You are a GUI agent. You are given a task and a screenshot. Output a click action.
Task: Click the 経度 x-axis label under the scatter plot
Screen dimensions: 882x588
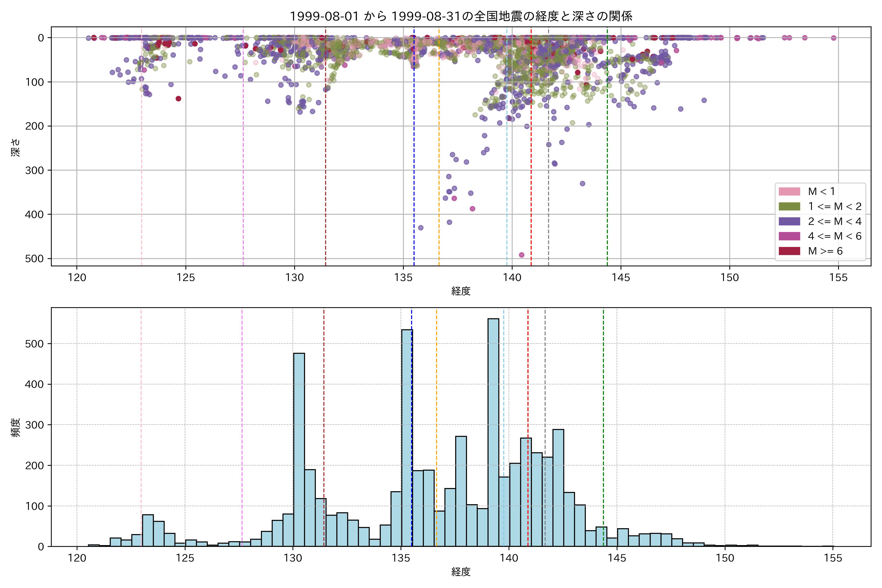pos(461,291)
